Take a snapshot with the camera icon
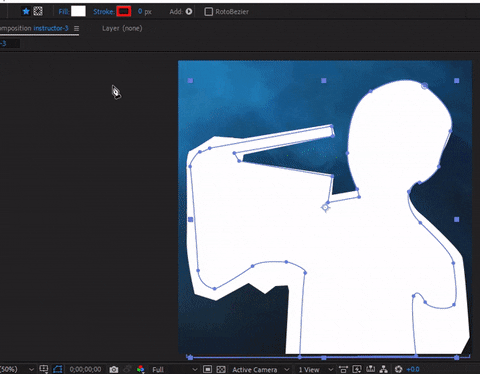 click(114, 369)
